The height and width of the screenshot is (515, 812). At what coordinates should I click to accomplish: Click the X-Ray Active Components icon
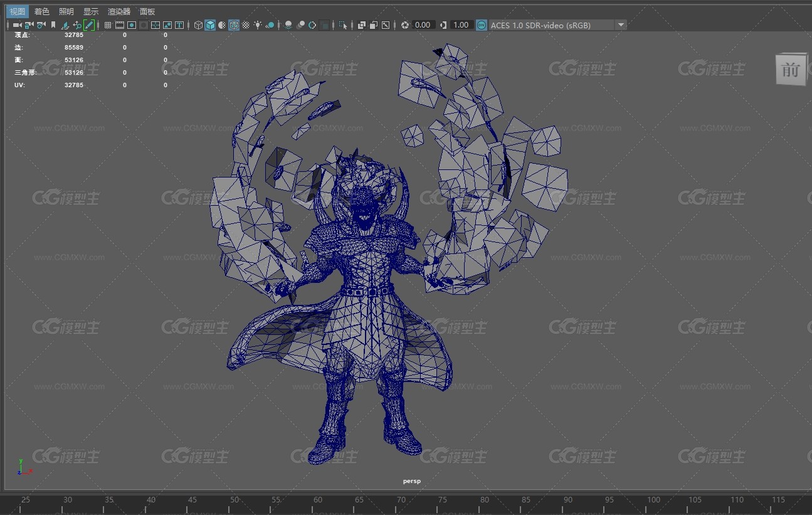pos(374,25)
